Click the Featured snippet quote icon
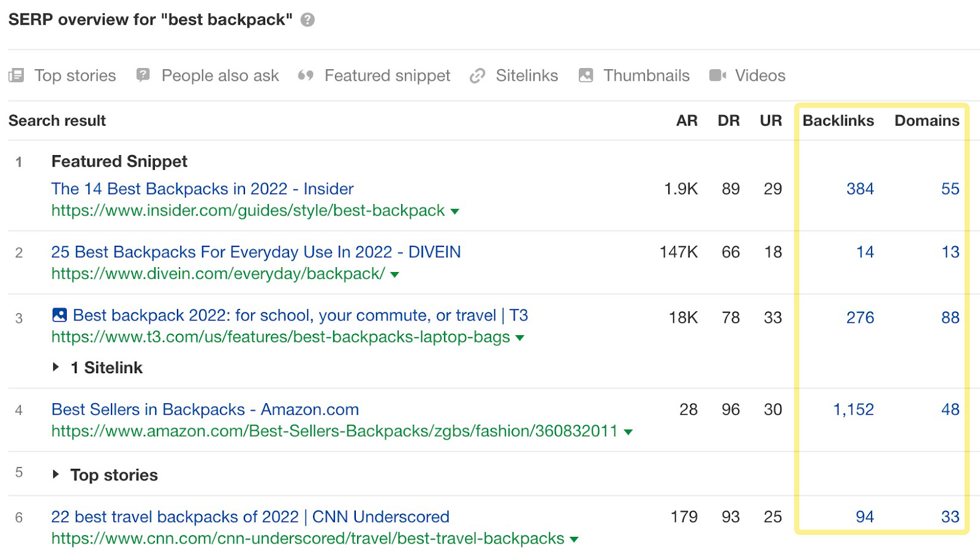 pos(306,75)
